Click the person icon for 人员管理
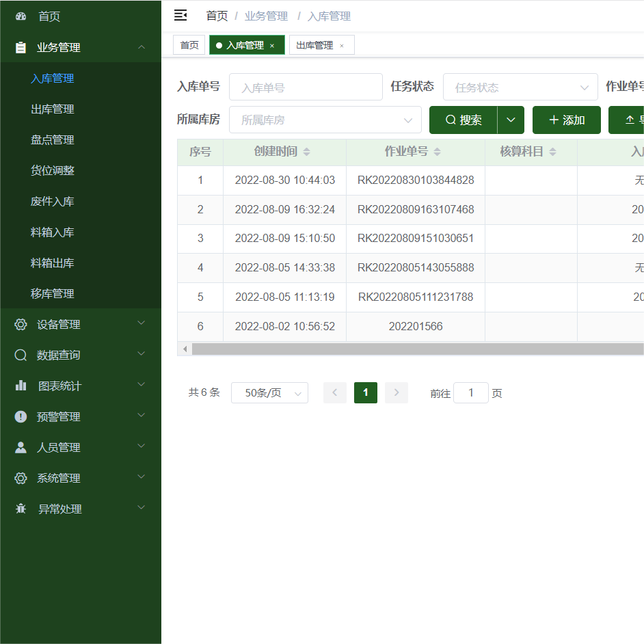Image resolution: width=644 pixels, height=644 pixels. (21, 447)
